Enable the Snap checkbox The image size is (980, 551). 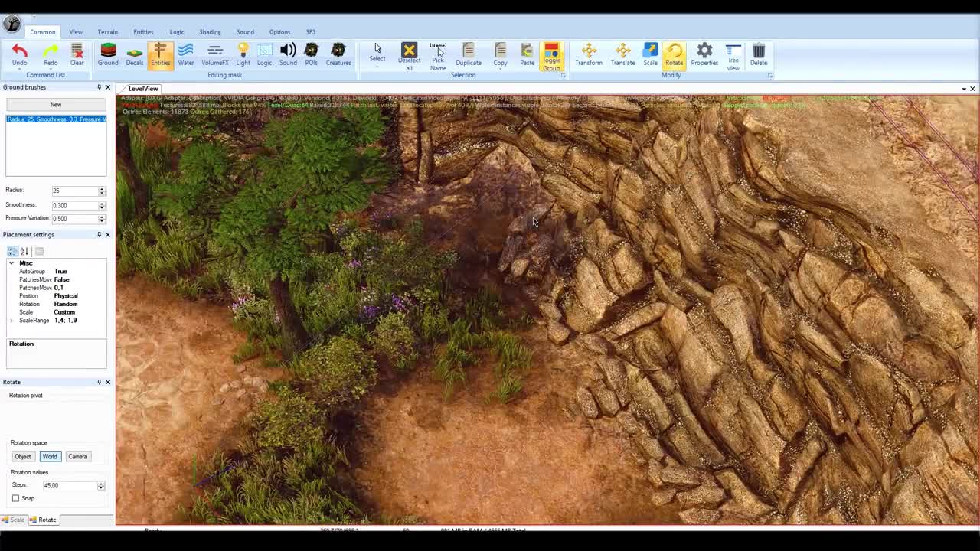pos(15,498)
